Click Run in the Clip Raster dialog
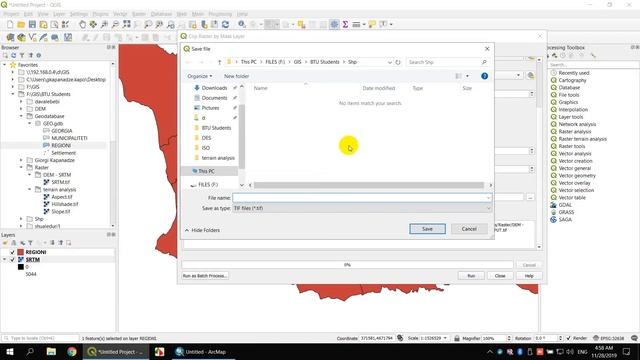The height and width of the screenshot is (360, 640). [x=471, y=276]
